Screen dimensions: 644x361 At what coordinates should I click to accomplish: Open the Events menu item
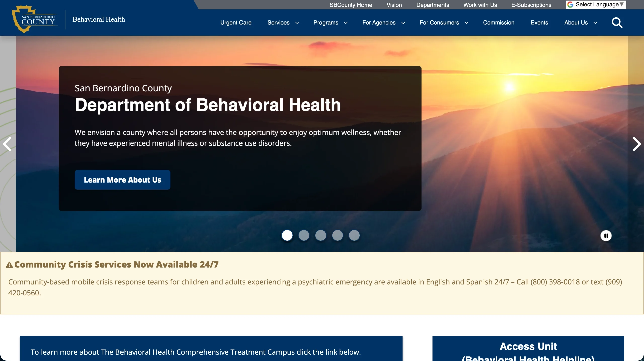pos(539,23)
